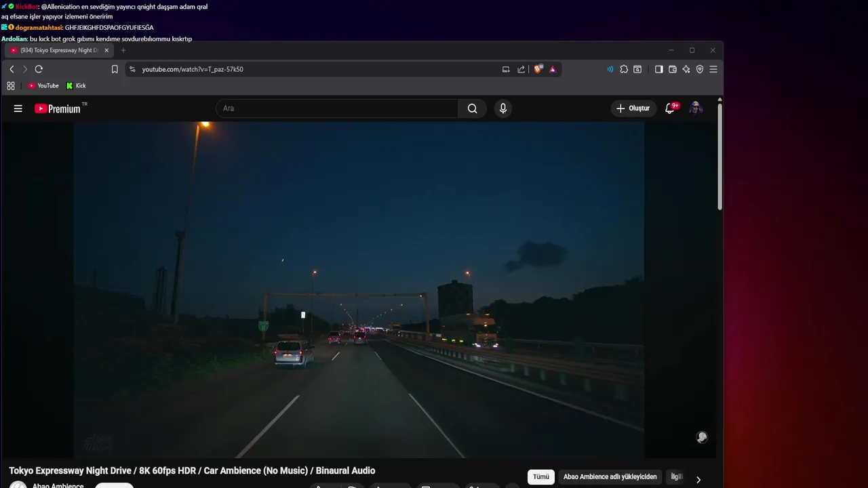
Task: Start voice search with microphone icon
Action: [x=502, y=108]
